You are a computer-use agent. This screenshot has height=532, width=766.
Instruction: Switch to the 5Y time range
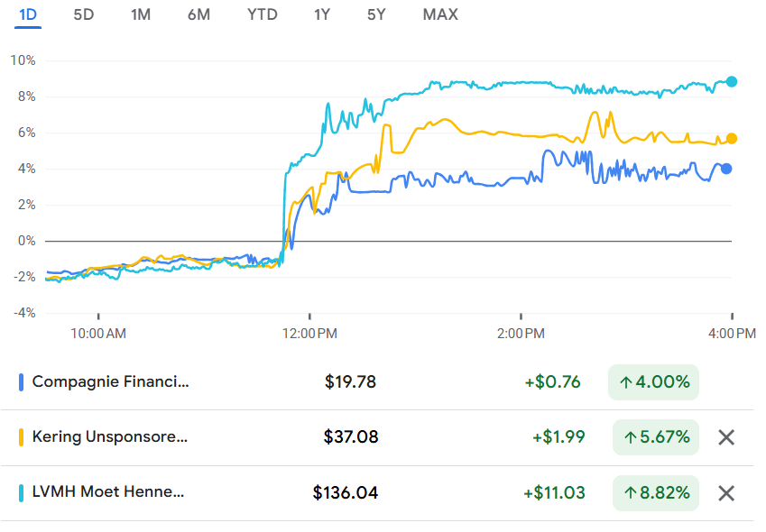(377, 14)
